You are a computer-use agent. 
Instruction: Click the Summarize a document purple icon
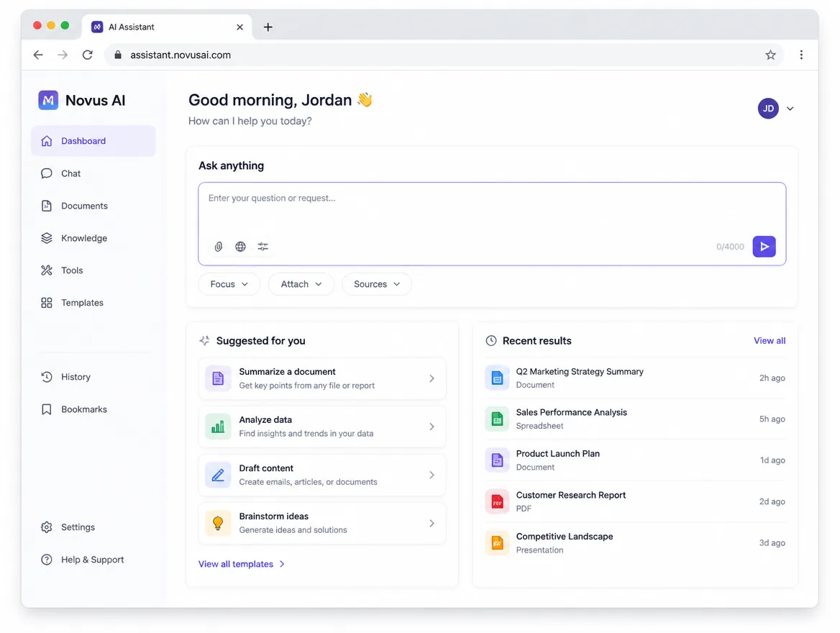(218, 378)
